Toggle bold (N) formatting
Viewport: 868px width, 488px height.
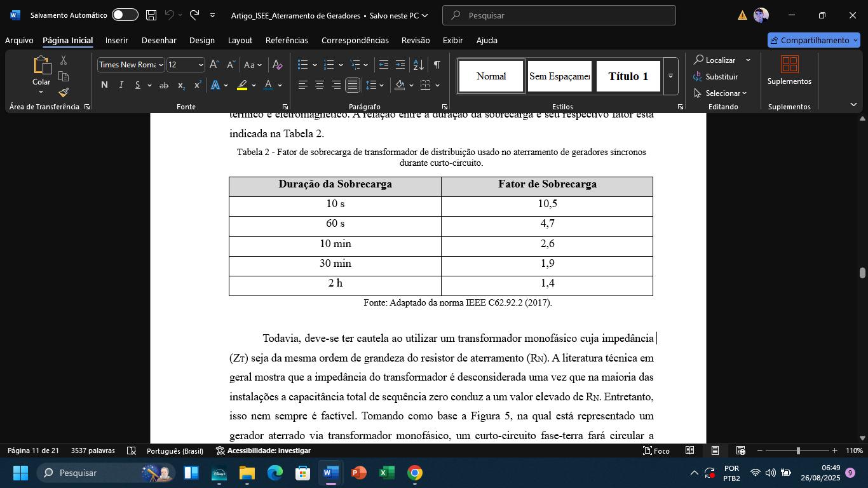[x=104, y=85]
